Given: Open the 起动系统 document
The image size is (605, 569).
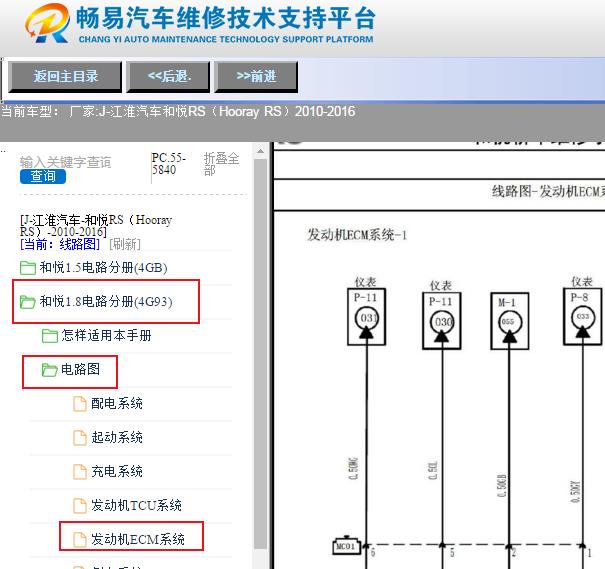Looking at the screenshot, I should click(117, 437).
